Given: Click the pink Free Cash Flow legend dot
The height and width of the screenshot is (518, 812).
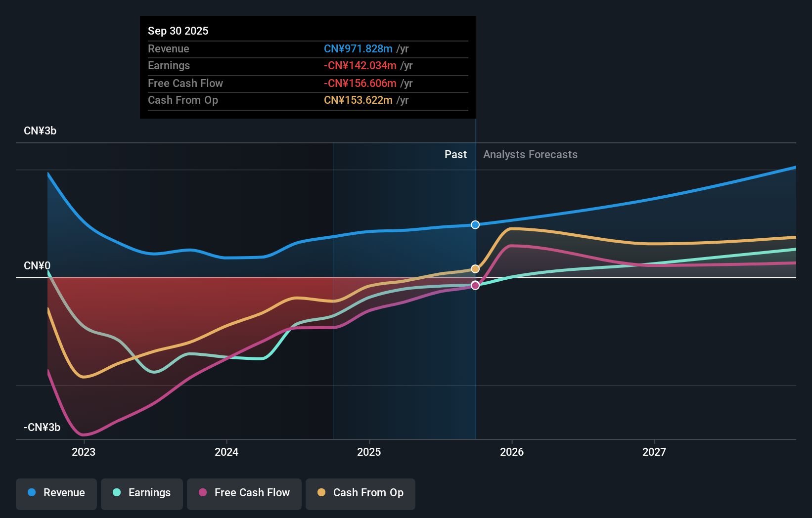Looking at the screenshot, I should (x=203, y=493).
